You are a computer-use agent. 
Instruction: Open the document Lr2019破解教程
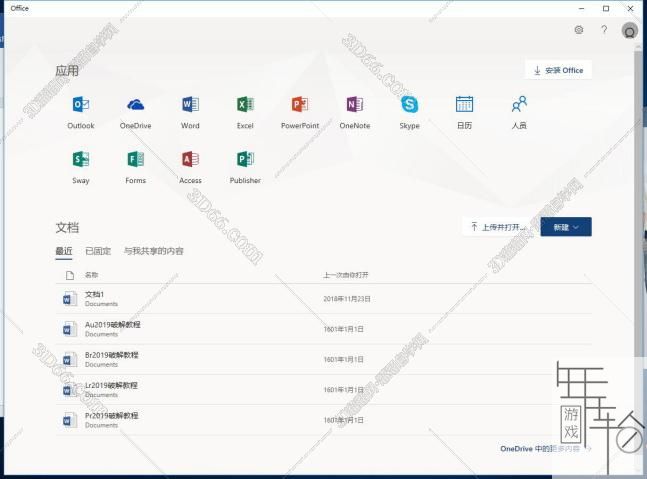tap(111, 385)
